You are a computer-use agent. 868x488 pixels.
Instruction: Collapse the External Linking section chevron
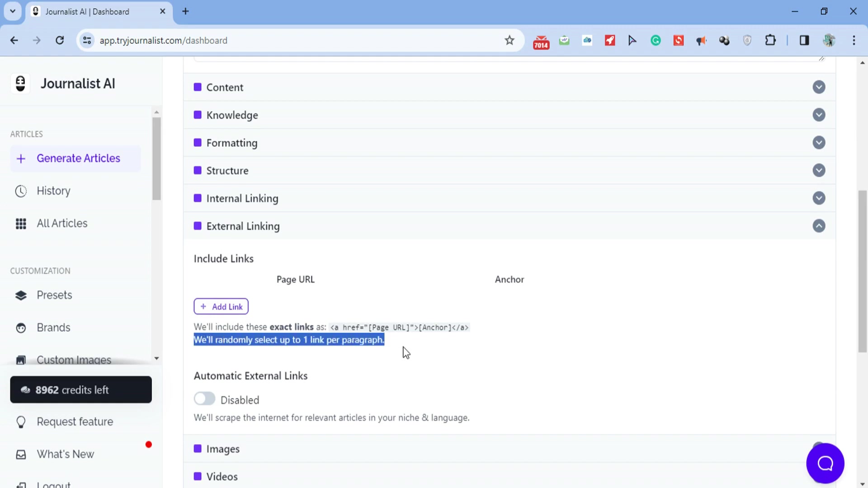click(x=819, y=226)
